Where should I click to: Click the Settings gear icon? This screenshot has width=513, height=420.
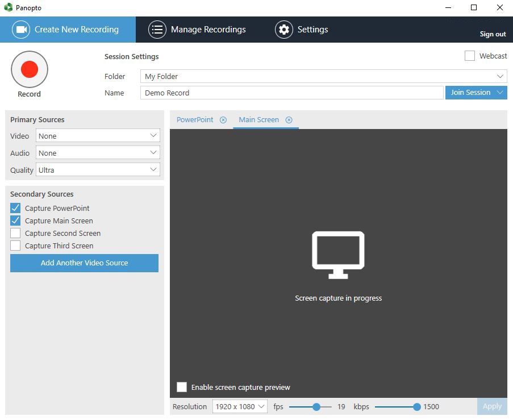coord(283,30)
